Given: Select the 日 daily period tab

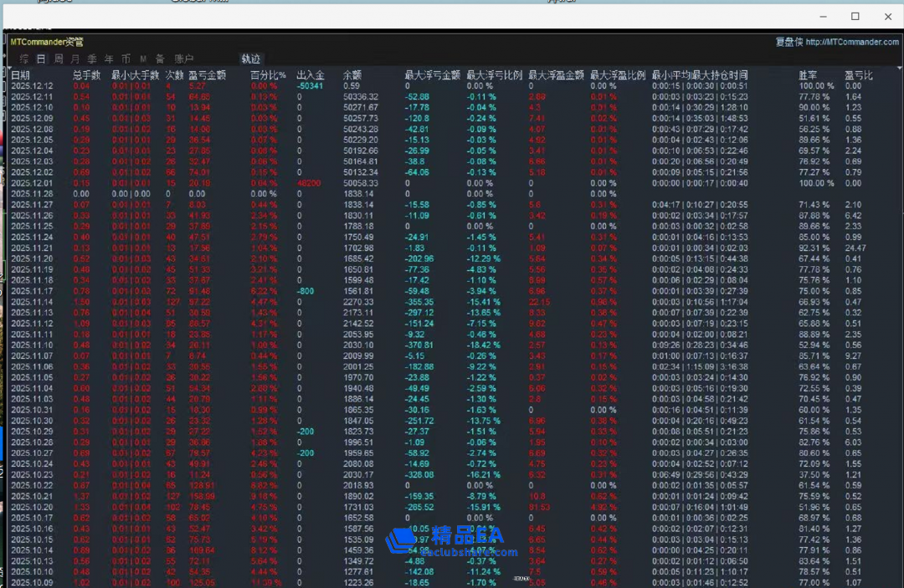Looking at the screenshot, I should point(41,59).
